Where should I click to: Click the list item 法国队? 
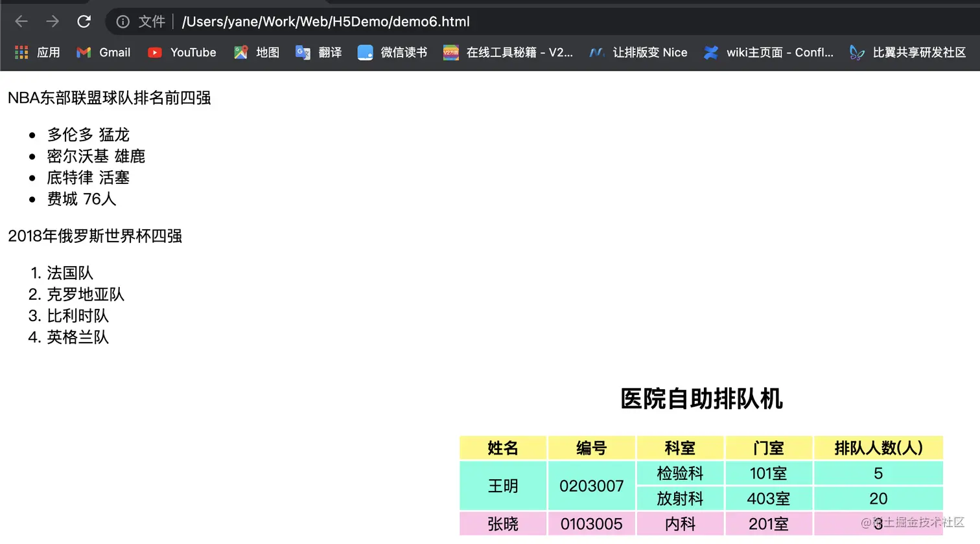70,273
